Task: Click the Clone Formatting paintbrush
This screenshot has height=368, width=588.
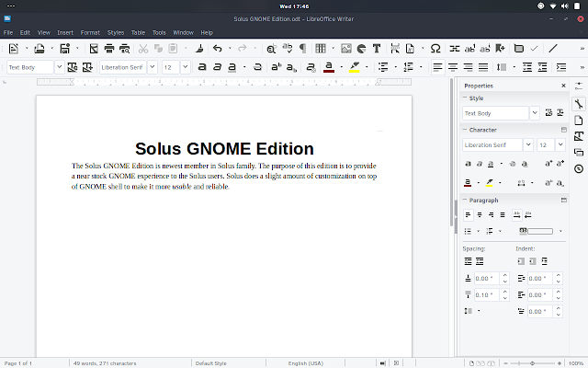Action: (x=199, y=49)
